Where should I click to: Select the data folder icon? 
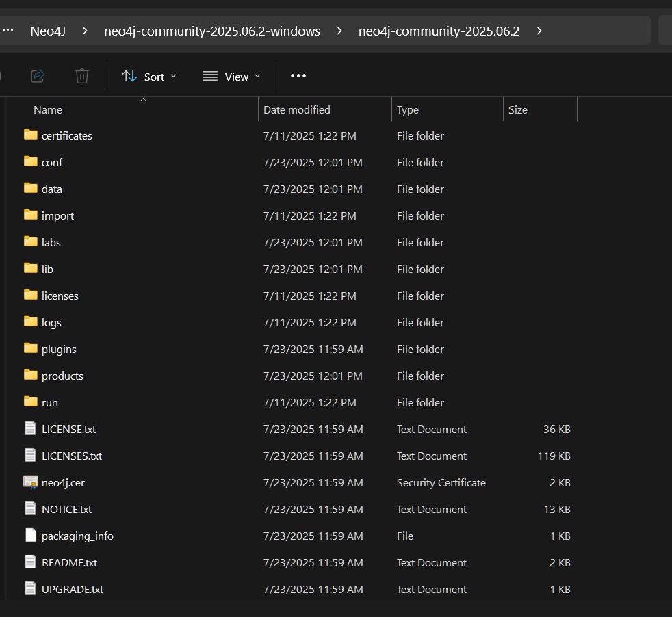[30, 188]
